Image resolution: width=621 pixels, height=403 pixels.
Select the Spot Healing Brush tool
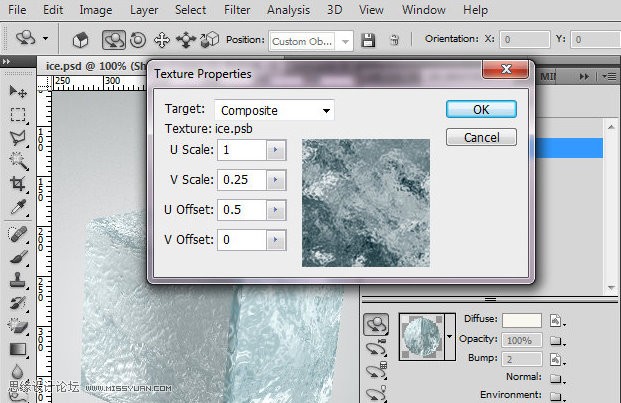click(x=17, y=234)
